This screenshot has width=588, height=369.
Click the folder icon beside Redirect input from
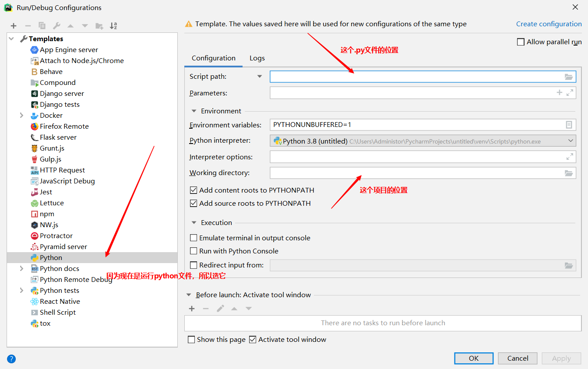pyautogui.click(x=569, y=265)
